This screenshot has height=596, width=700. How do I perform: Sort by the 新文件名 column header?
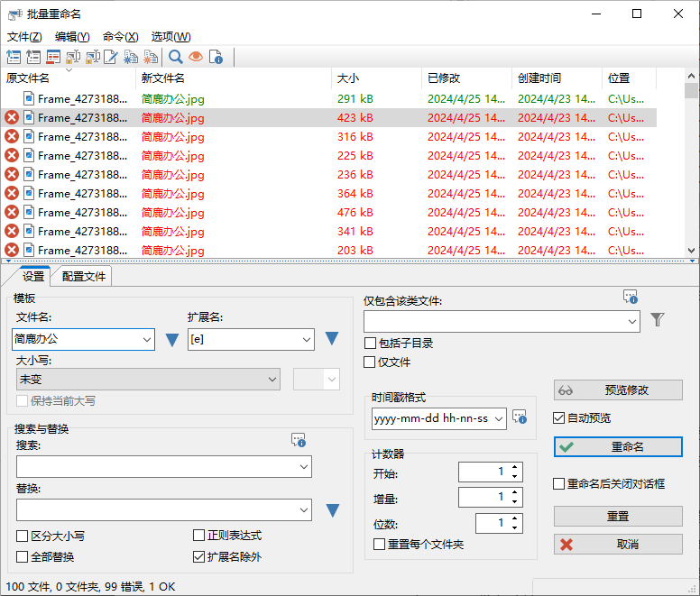click(x=233, y=78)
